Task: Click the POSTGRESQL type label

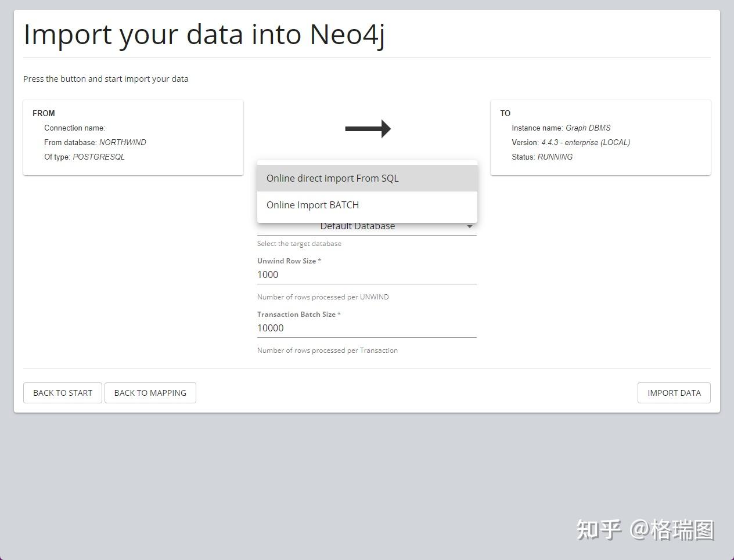Action: [99, 157]
